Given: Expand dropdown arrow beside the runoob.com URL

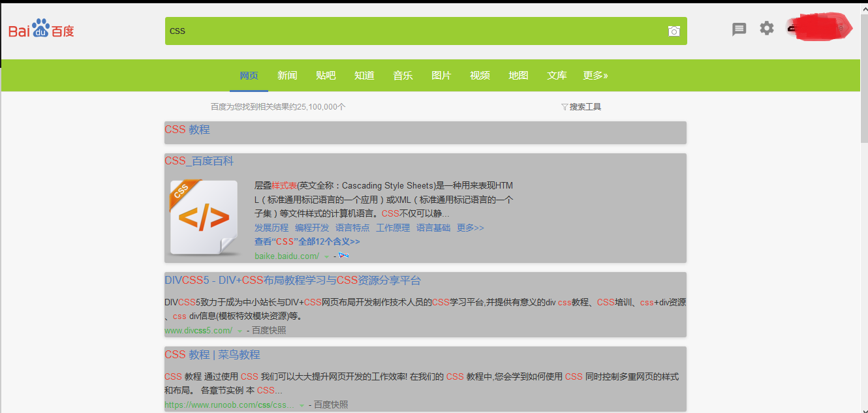Looking at the screenshot, I should [302, 406].
